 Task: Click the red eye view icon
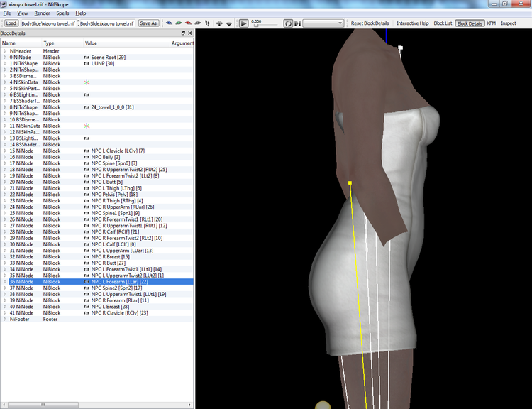point(188,23)
